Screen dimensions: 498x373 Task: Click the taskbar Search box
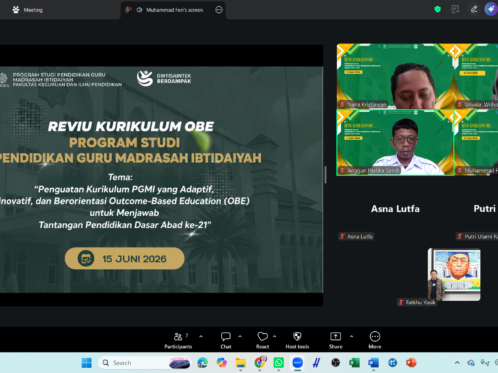[145, 363]
